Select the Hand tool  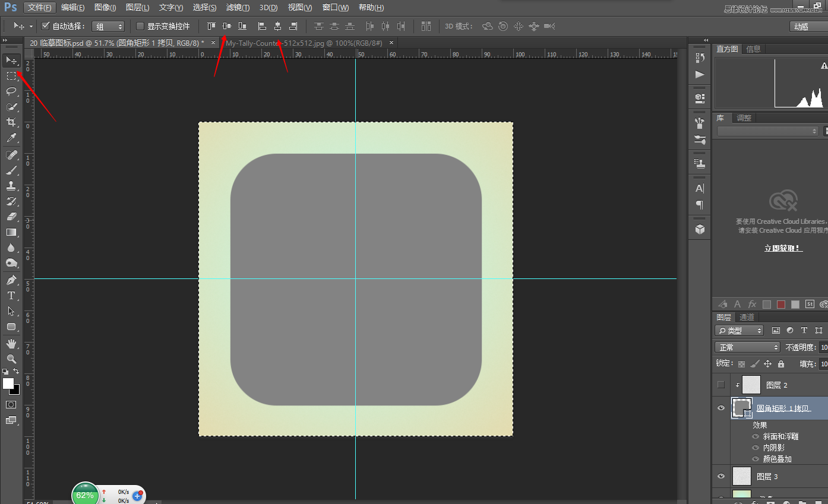click(11, 344)
